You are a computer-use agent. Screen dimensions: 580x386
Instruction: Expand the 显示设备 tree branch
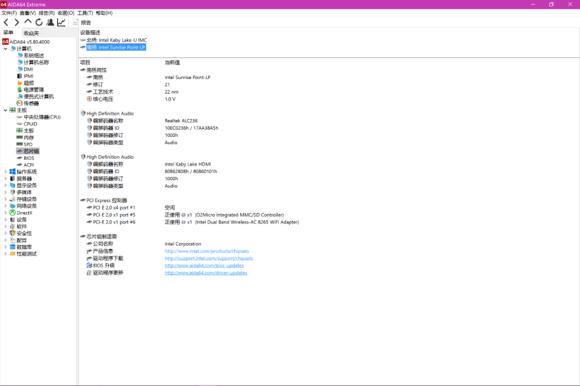coord(6,185)
